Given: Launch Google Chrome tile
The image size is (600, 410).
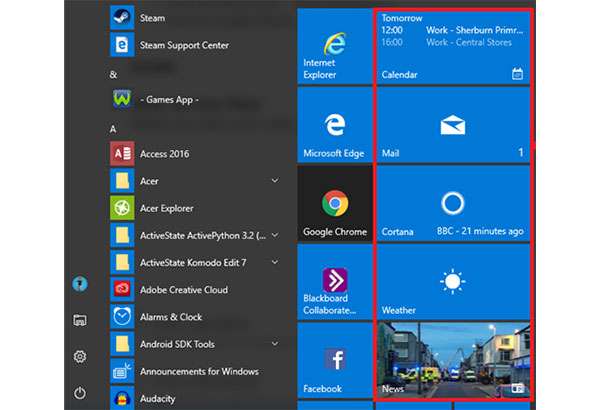Looking at the screenshot, I should (334, 203).
